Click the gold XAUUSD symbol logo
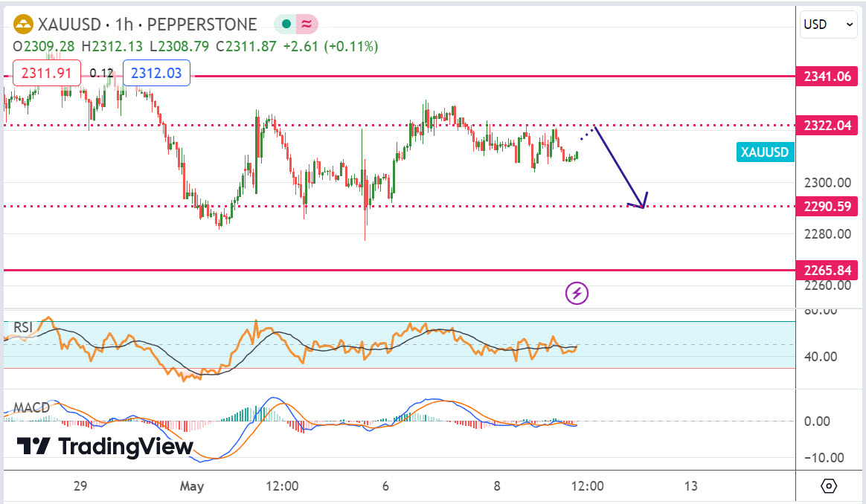 [x=24, y=25]
